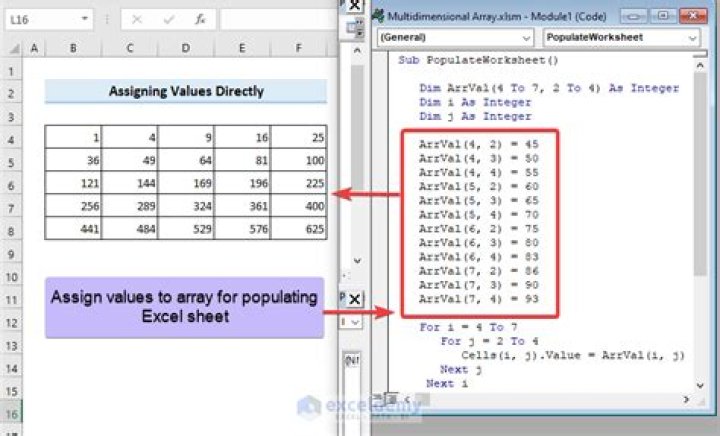The height and width of the screenshot is (436, 720).
Task: Maximize the Module1 code window
Action: coord(663,16)
